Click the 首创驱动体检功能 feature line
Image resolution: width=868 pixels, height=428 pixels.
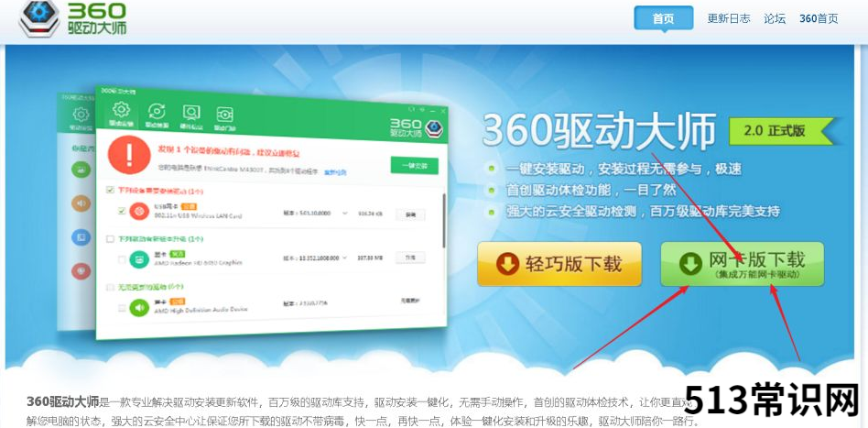point(591,190)
